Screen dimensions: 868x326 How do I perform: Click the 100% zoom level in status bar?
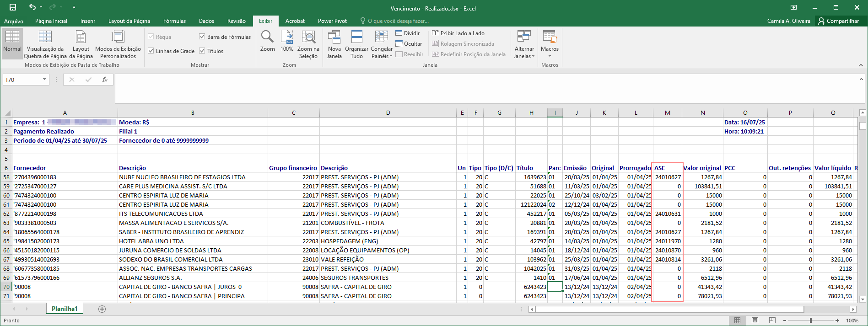pyautogui.click(x=852, y=321)
